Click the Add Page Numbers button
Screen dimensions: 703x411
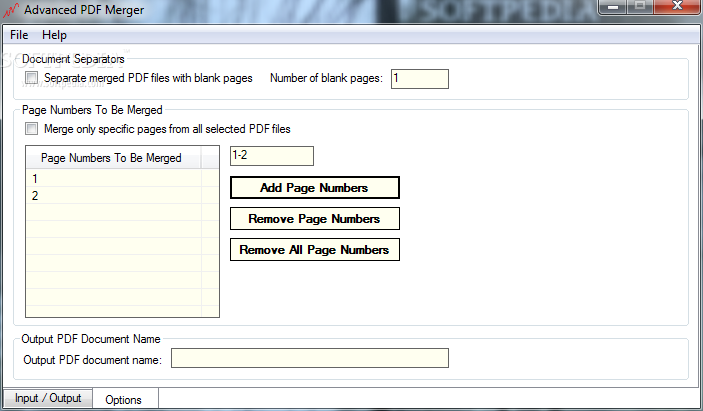point(314,187)
